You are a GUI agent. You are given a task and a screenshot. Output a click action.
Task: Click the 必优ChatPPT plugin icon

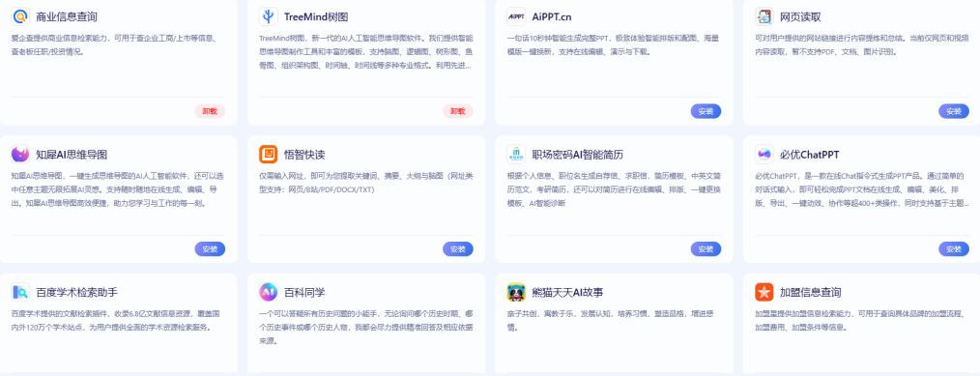coord(764,155)
